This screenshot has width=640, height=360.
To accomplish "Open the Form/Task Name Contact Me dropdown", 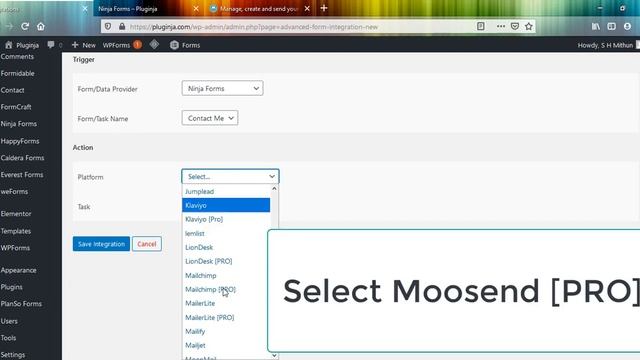I will (x=210, y=118).
